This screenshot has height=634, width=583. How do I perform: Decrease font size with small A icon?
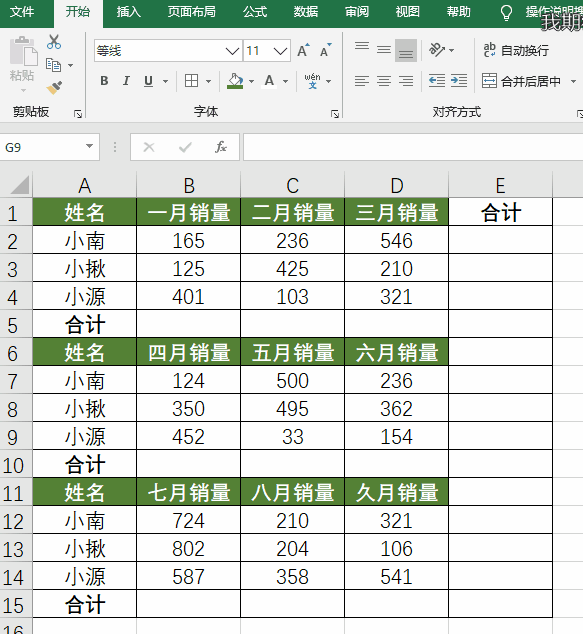click(325, 51)
